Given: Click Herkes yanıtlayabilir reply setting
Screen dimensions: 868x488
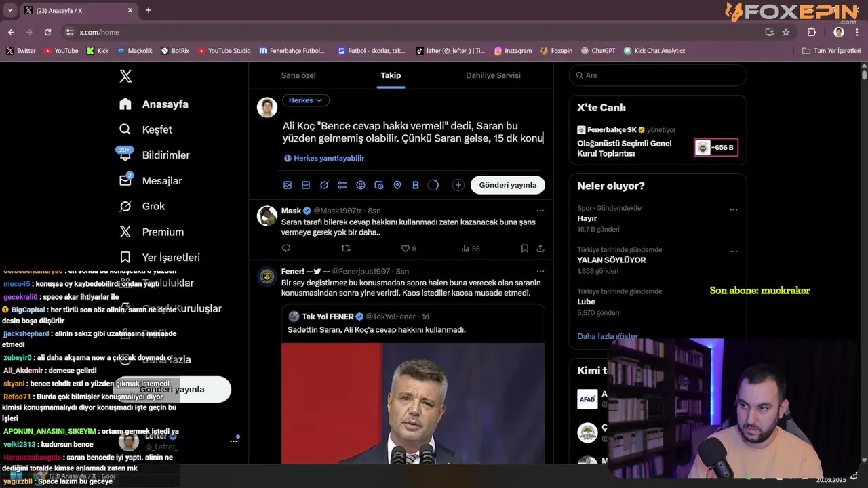Looking at the screenshot, I should 324,158.
